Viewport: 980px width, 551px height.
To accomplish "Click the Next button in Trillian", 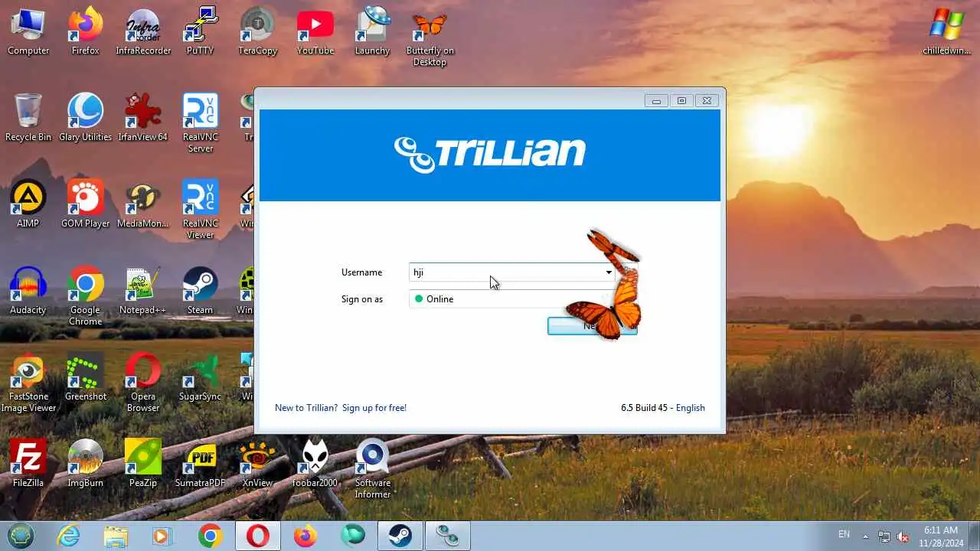I will 593,326.
